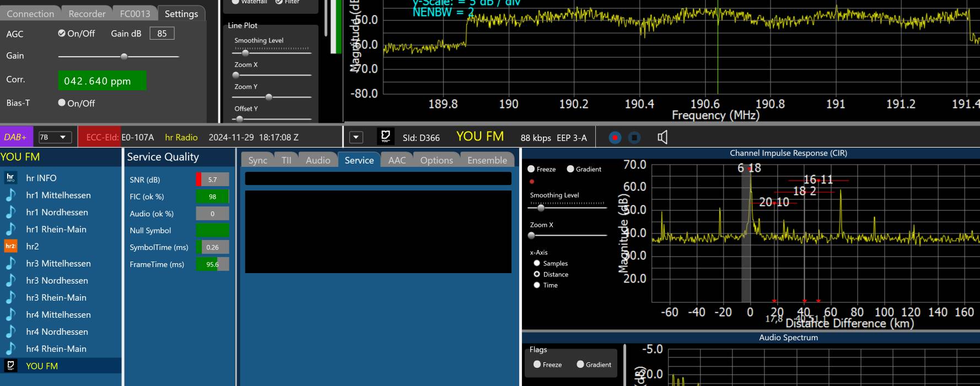This screenshot has width=980, height=386.
Task: Click the Gain dB input field
Action: [x=161, y=34]
